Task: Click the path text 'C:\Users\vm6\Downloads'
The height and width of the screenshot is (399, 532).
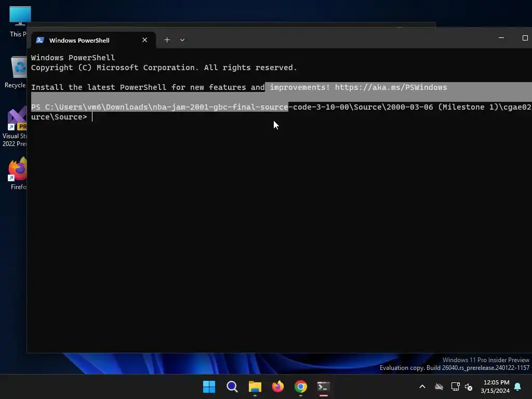Action: [x=96, y=107]
